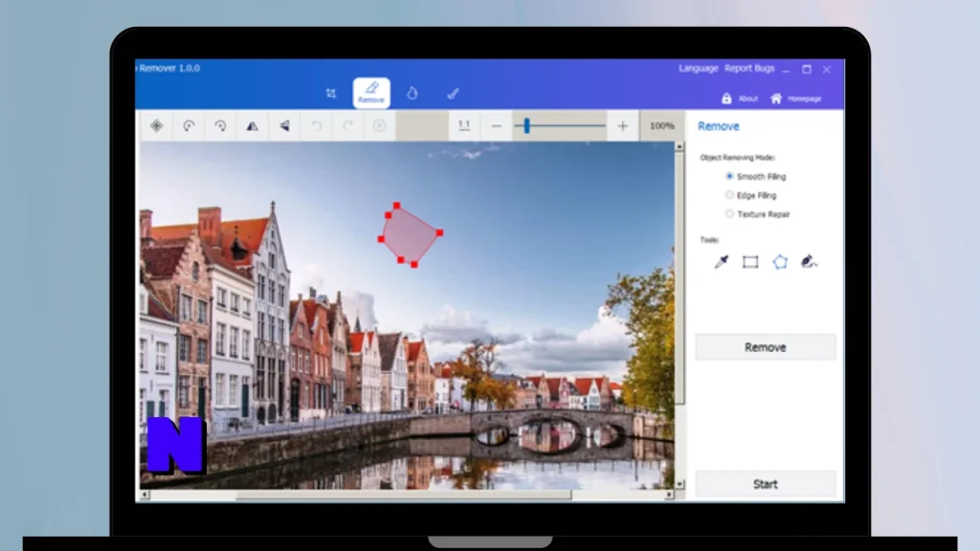Reset zoom with the 1:1 button
Viewport: 980px width, 551px height.
coord(464,125)
